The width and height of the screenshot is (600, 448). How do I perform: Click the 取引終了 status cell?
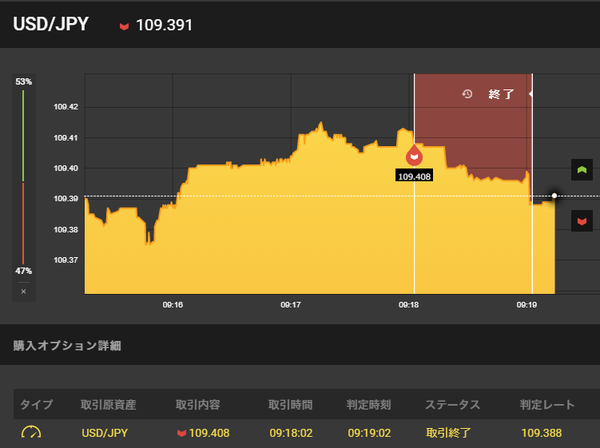[x=448, y=433]
